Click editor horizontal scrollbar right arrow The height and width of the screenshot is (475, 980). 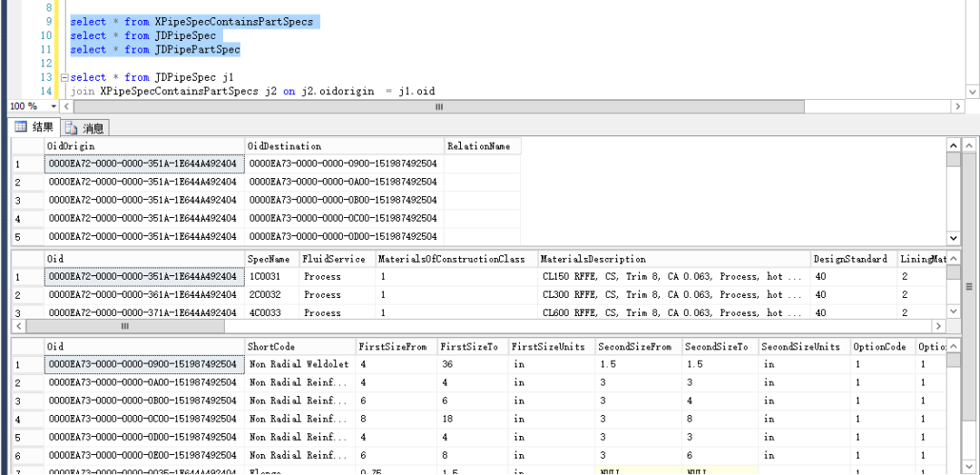(x=958, y=106)
